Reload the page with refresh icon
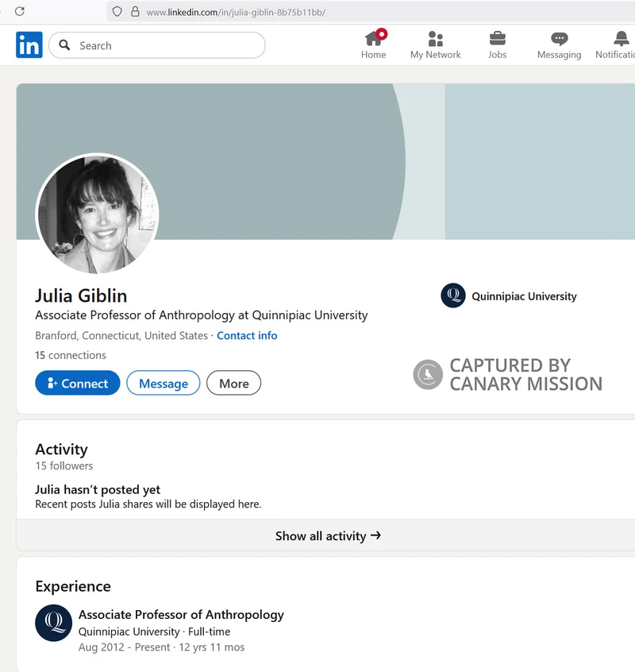 coord(20,12)
